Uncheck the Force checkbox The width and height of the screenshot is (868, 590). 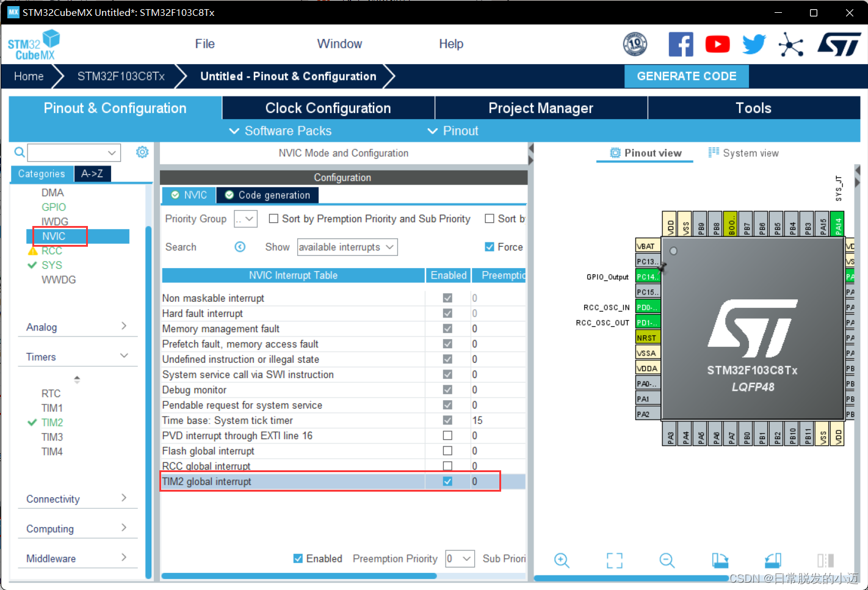(x=490, y=247)
